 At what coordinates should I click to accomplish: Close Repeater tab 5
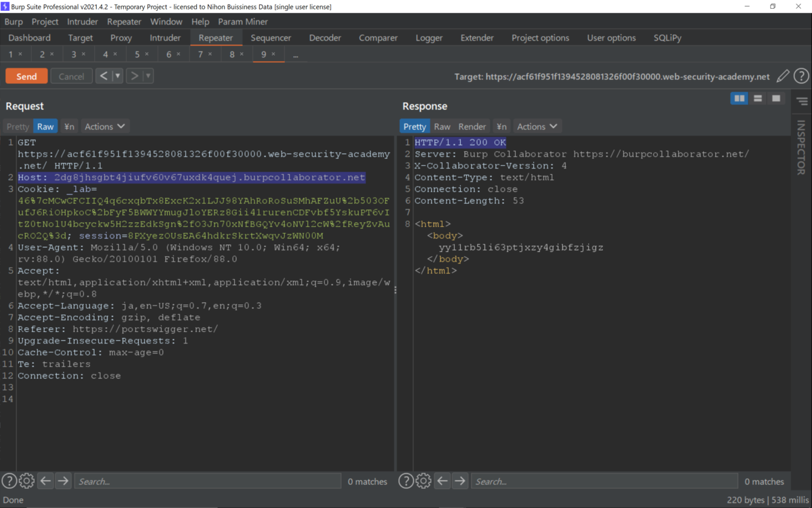pyautogui.click(x=147, y=54)
